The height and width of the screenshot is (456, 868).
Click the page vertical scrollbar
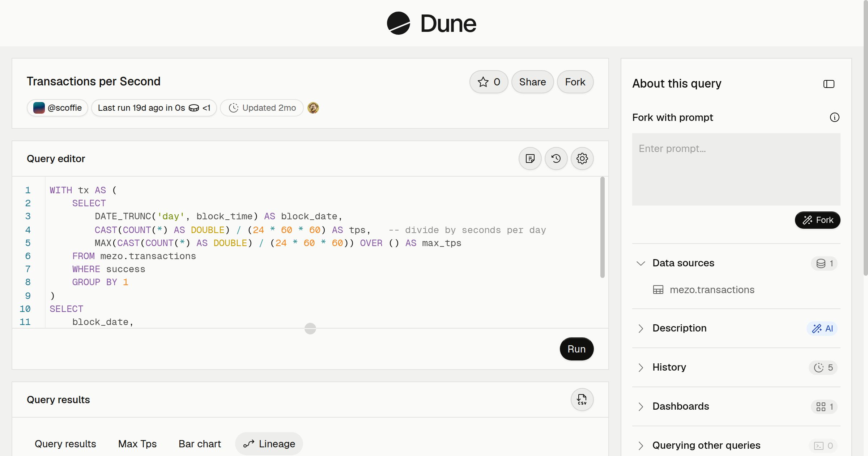point(865,138)
